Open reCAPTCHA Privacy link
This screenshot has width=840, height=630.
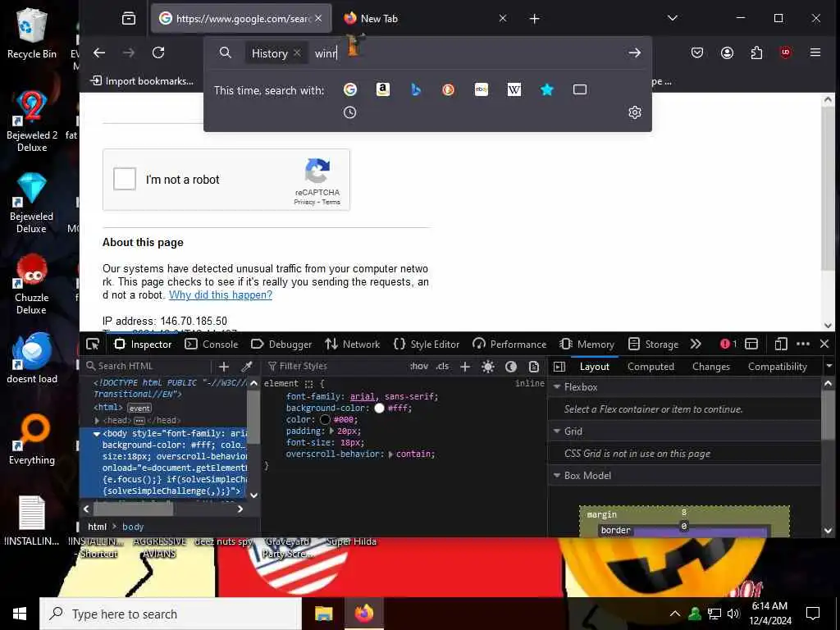pyautogui.click(x=304, y=202)
